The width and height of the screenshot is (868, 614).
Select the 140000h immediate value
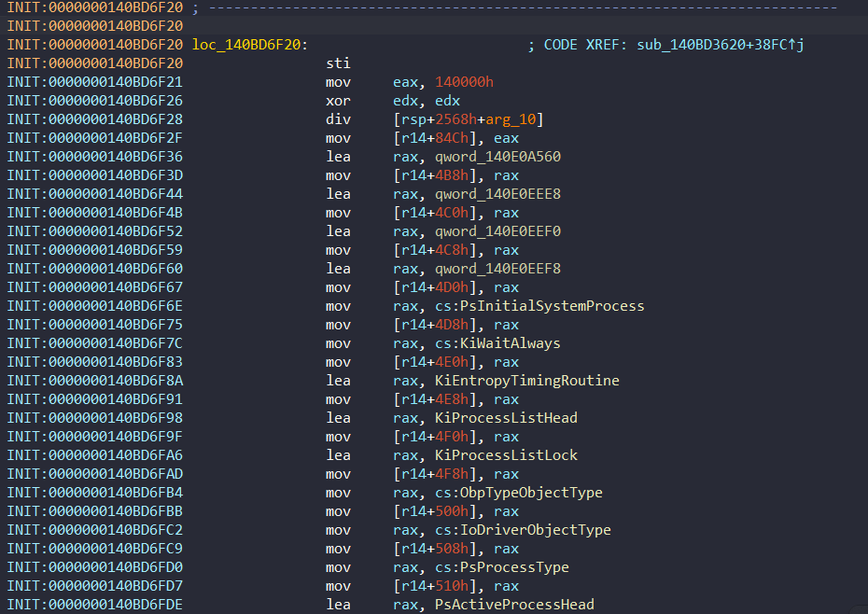tap(464, 82)
